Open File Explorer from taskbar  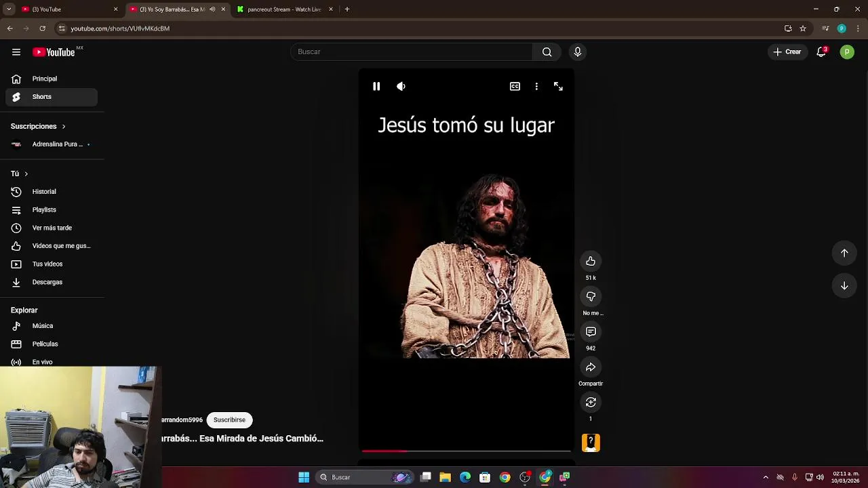[x=446, y=477]
